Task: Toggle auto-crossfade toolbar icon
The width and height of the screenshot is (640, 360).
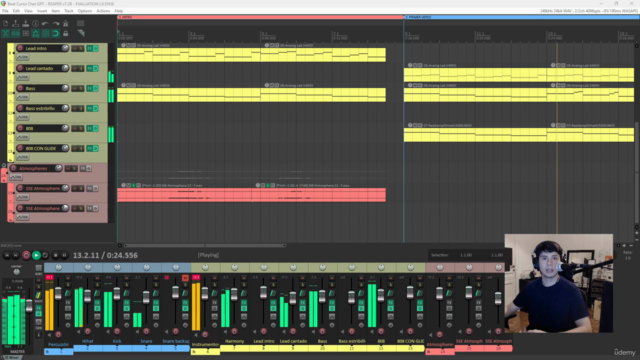Action: [6, 33]
